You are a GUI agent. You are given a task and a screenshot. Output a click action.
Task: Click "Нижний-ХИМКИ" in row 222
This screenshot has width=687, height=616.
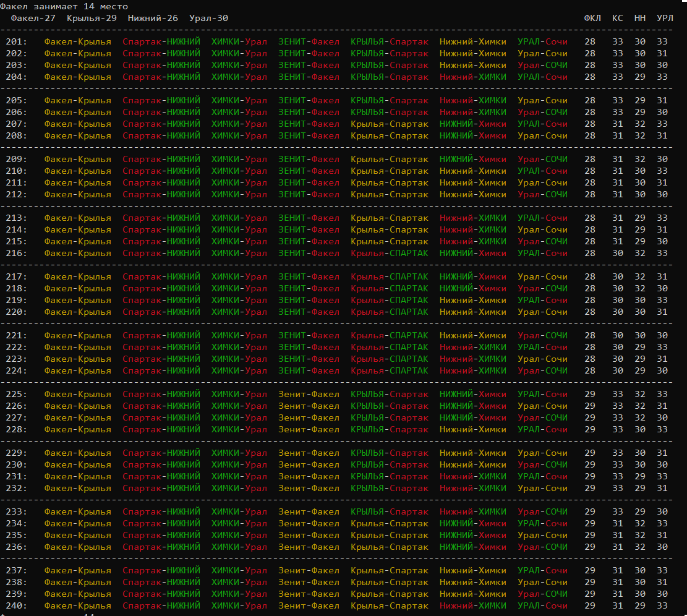click(x=473, y=348)
